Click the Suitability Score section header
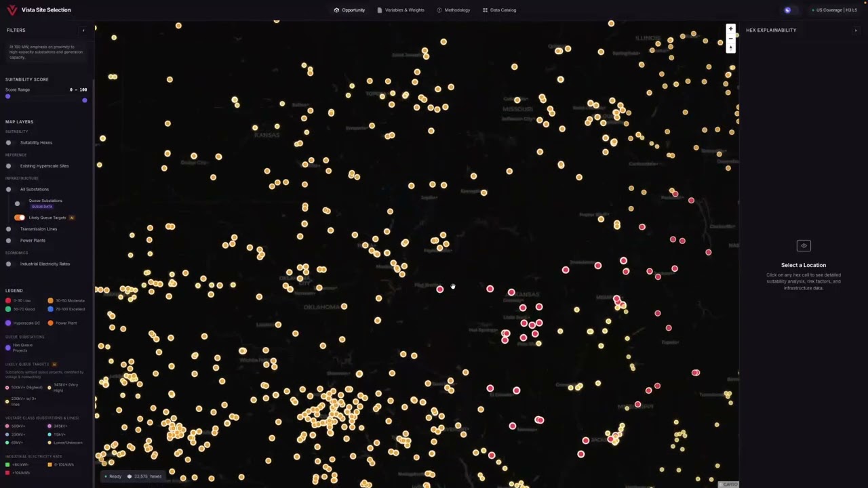Image resolution: width=868 pixels, height=488 pixels. (x=27, y=79)
